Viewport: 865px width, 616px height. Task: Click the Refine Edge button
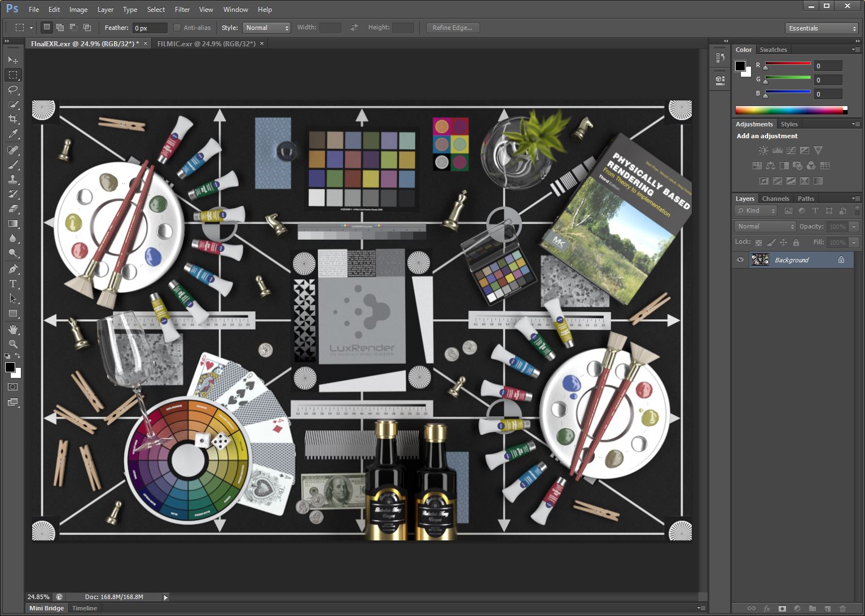pyautogui.click(x=452, y=28)
